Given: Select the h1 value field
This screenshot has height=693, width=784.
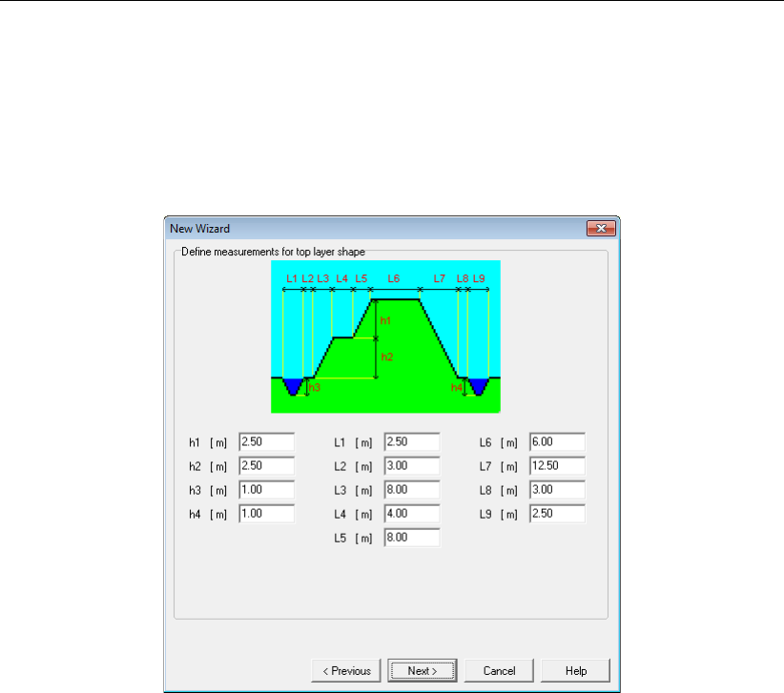Looking at the screenshot, I should [x=266, y=441].
